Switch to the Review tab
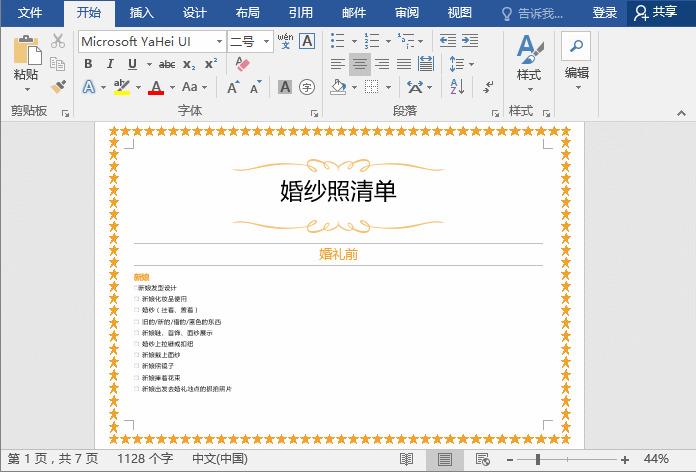 coord(407,13)
